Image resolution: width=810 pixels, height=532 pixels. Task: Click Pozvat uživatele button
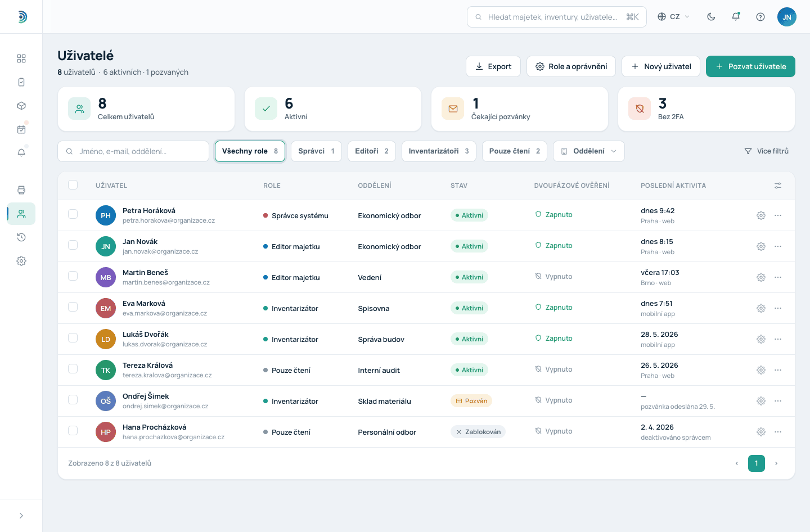point(750,66)
